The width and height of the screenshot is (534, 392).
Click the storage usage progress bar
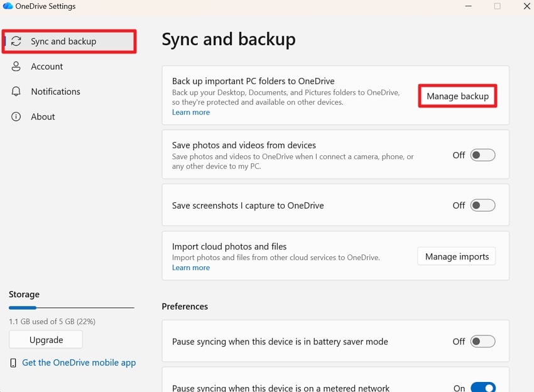[x=71, y=308]
